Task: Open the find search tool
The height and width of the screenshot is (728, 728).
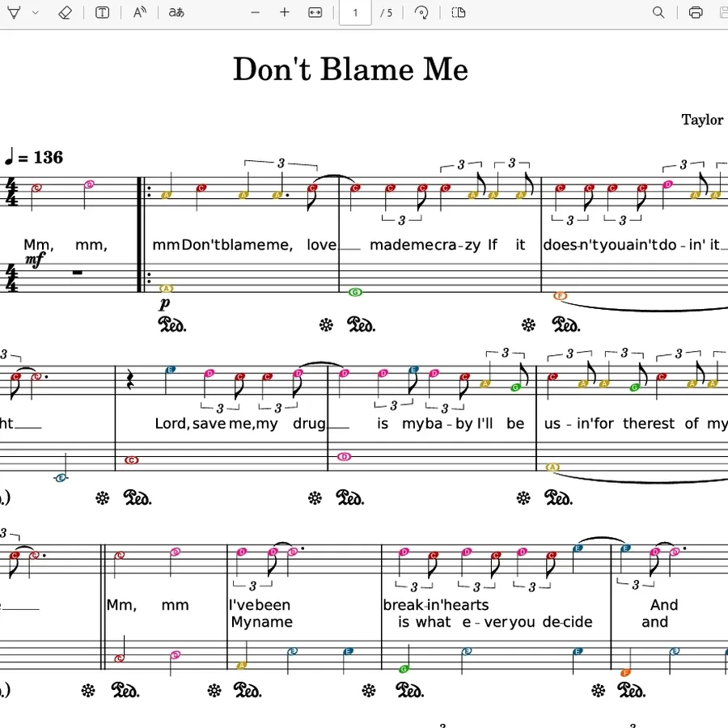Action: (x=658, y=12)
